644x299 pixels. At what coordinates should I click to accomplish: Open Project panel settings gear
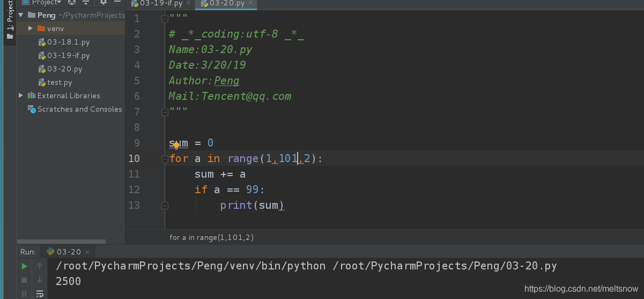point(104,3)
